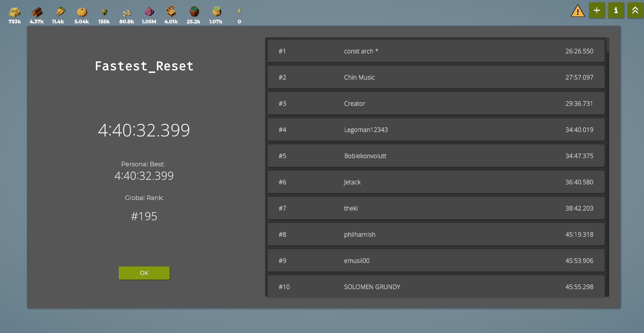
Task: Click the wood logs resource icon
Action: (x=37, y=12)
